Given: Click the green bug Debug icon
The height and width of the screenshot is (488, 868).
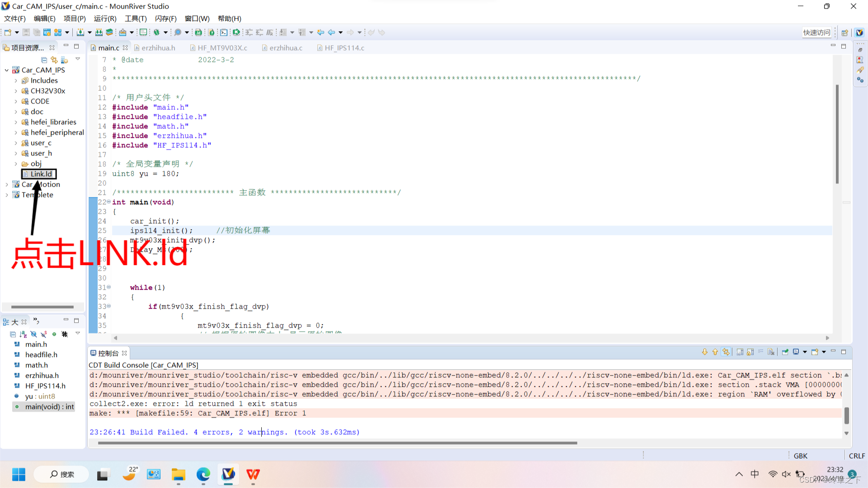Looking at the screenshot, I should 156,33.
